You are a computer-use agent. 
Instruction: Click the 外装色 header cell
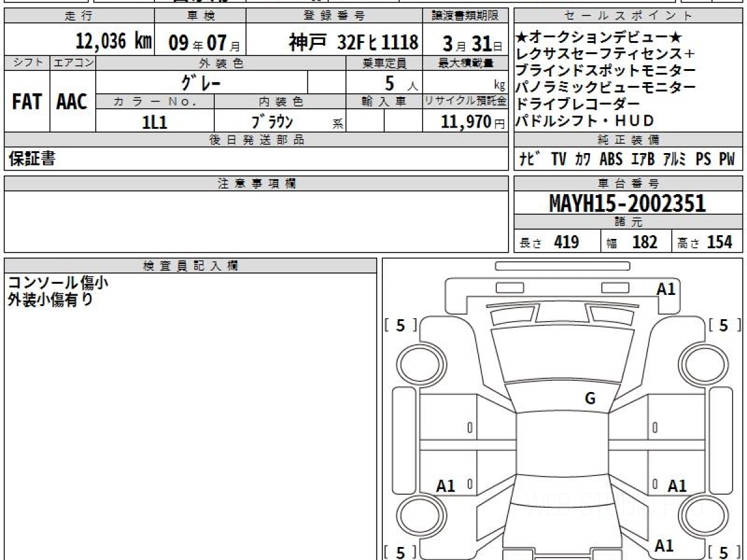click(221, 63)
